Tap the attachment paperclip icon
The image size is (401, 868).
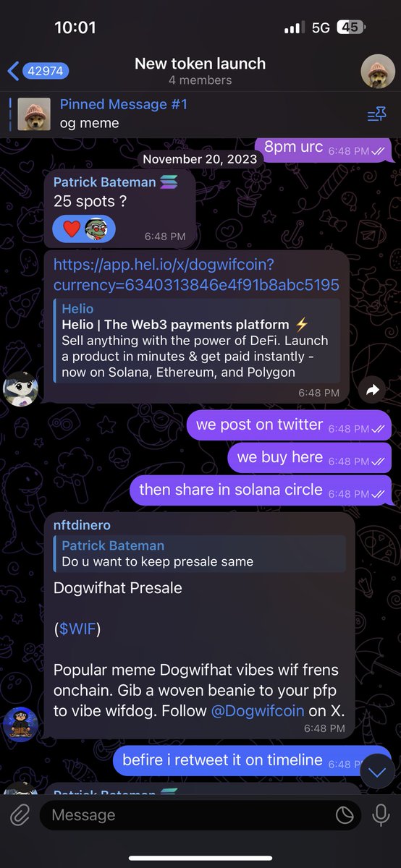click(20, 815)
